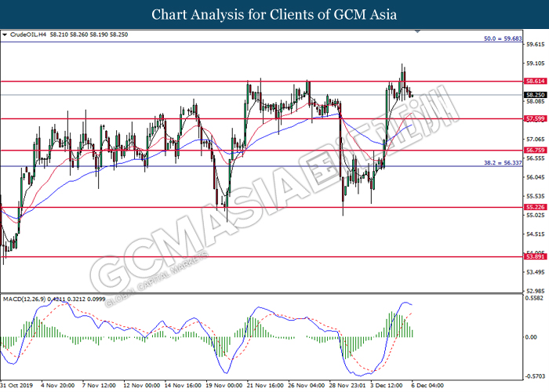Click the MACD scale value 0.5582
Viewport: 549px width, 392px height.
click(535, 298)
